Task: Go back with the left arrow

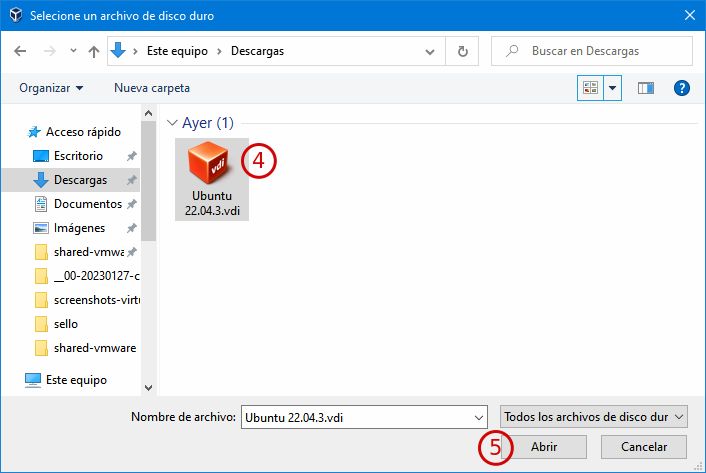Action: coord(20,51)
